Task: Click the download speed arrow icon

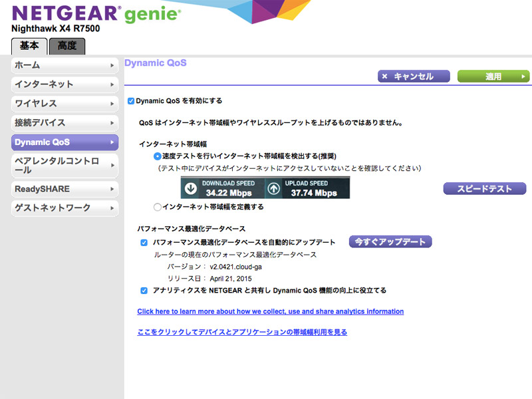Action: (191, 188)
